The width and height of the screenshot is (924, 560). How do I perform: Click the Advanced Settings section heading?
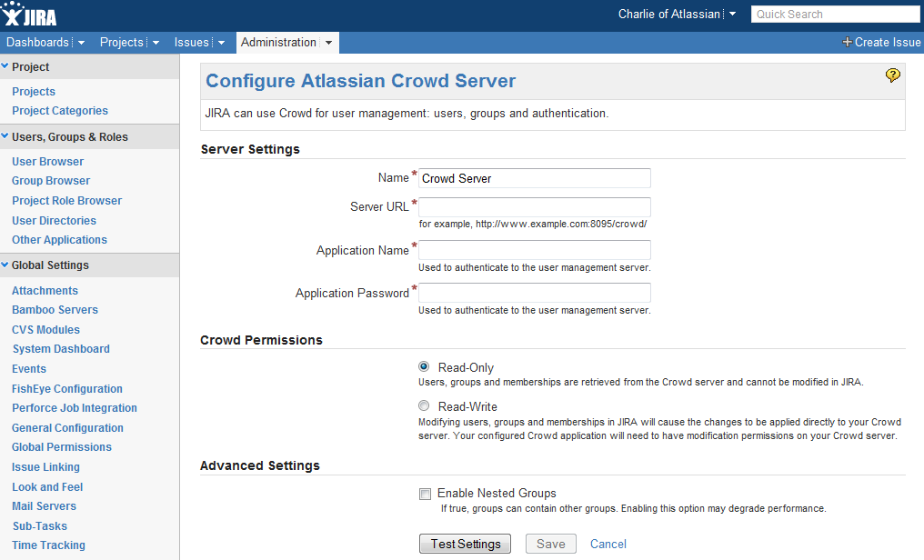point(260,465)
